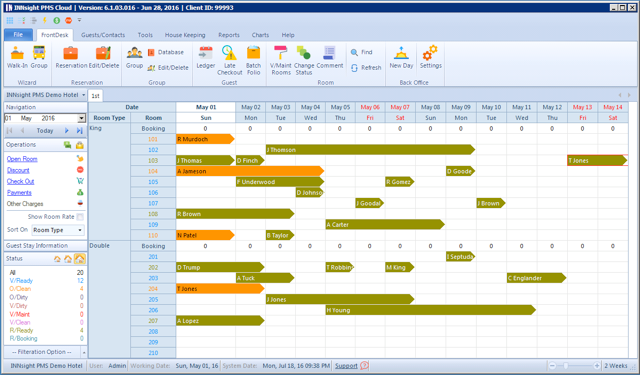The height and width of the screenshot is (375, 640).
Task: Expand the navigation date picker dropdown
Action: coord(82,118)
